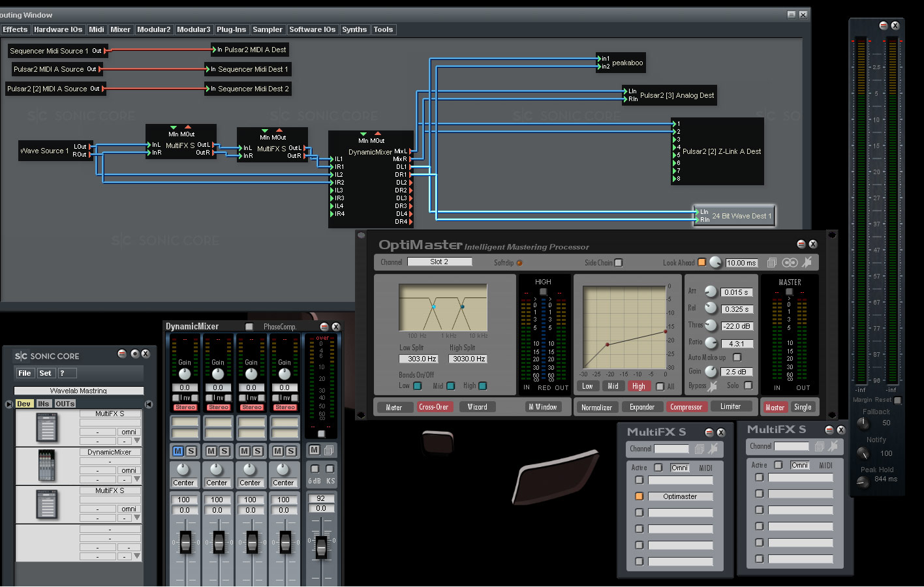Toggle the Look Ahead checkbox
Viewport: 924px width, 587px height.
[701, 262]
